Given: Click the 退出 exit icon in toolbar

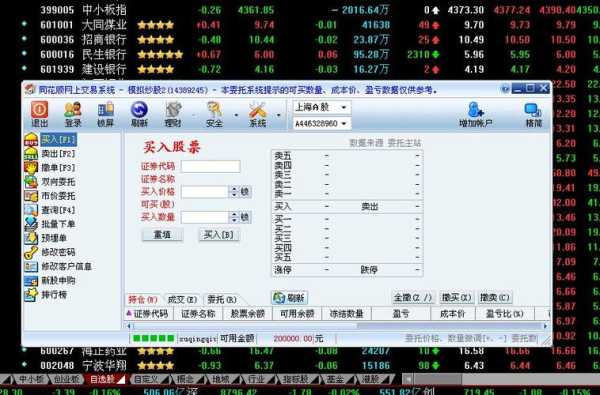Looking at the screenshot, I should click(x=39, y=114).
